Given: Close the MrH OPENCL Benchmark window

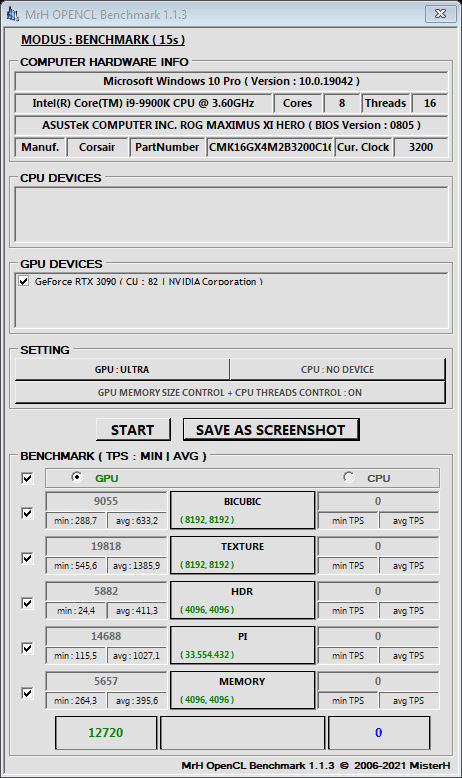Looking at the screenshot, I should (x=440, y=14).
